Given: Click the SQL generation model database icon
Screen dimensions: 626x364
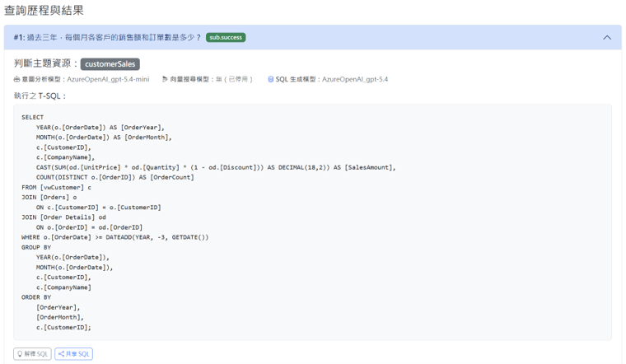Looking at the screenshot, I should tap(271, 79).
